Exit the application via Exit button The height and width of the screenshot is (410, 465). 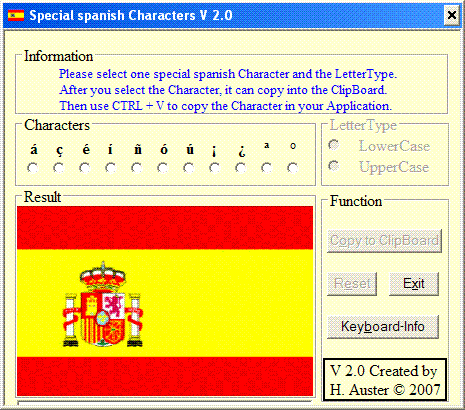[414, 284]
